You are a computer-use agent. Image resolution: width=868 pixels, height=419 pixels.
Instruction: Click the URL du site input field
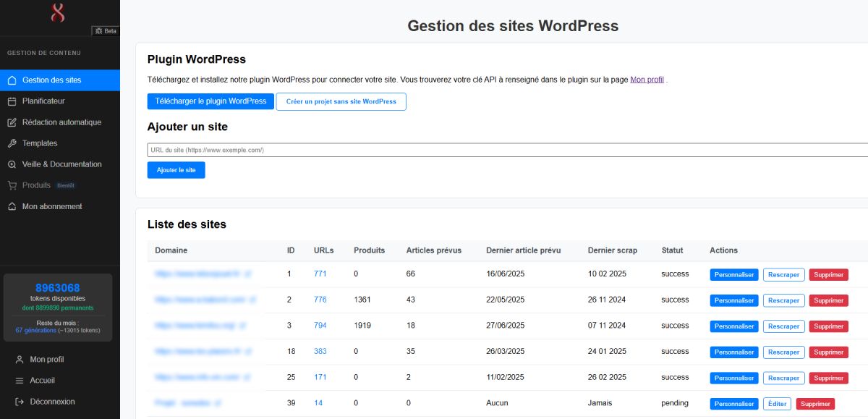tap(362, 149)
